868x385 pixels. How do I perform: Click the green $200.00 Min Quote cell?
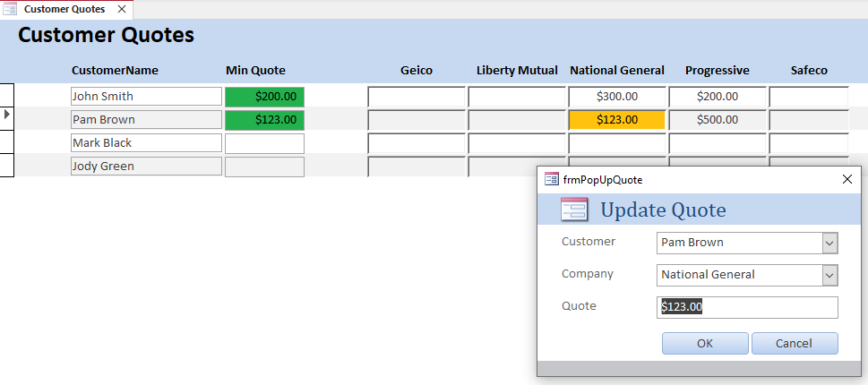[264, 96]
